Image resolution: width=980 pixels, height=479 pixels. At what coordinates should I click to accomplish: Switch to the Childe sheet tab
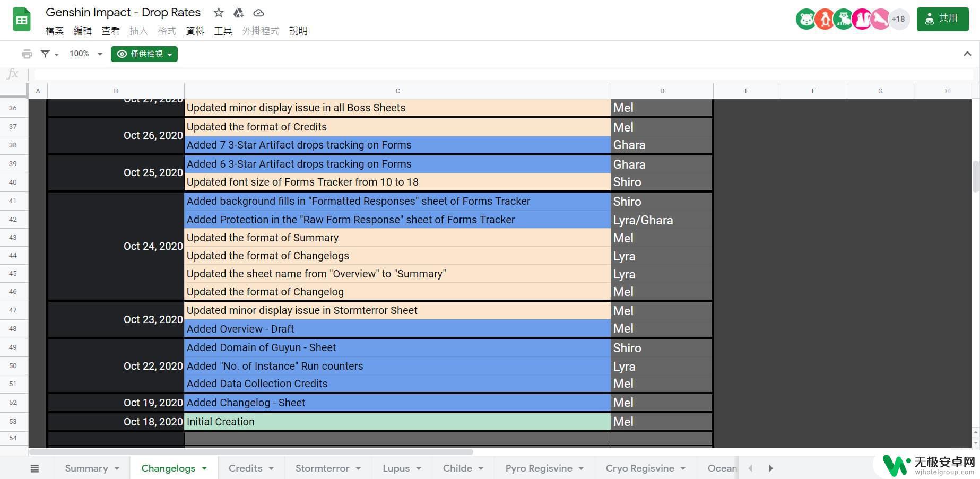(x=457, y=468)
